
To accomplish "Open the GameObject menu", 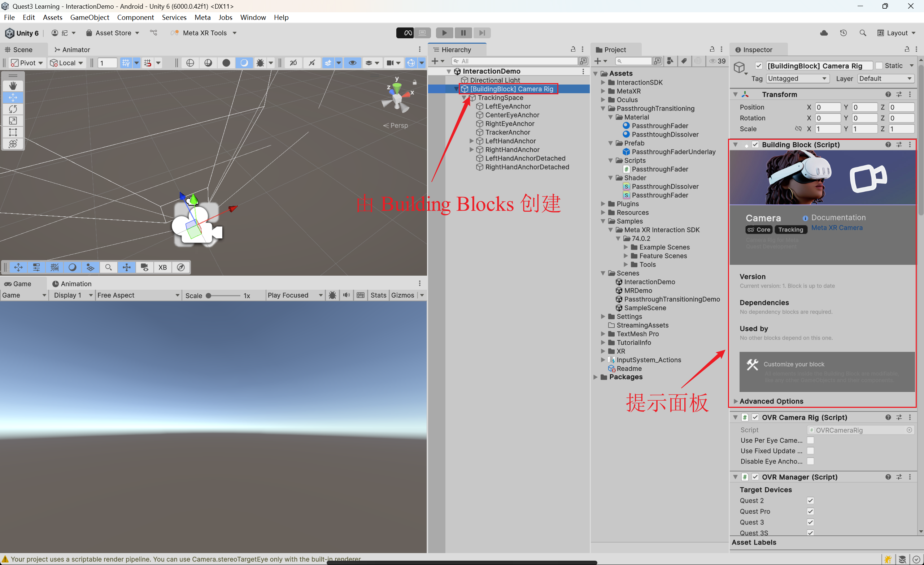I will click(x=90, y=17).
